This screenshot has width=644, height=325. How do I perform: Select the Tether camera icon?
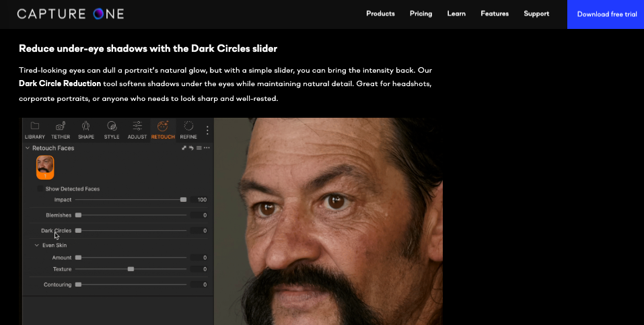[61, 126]
